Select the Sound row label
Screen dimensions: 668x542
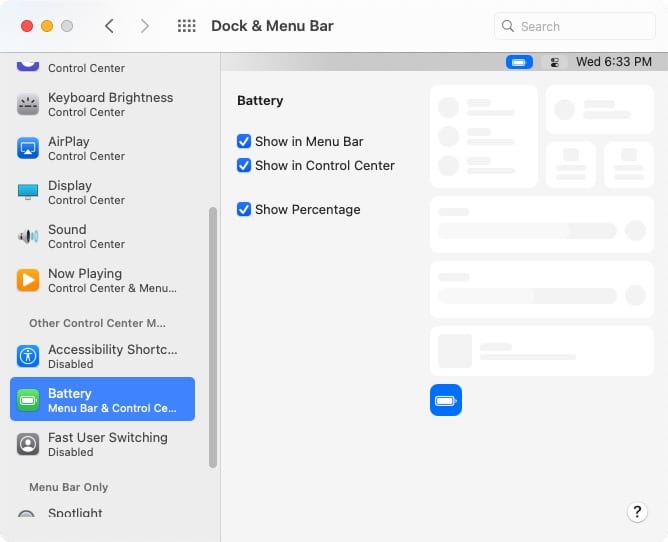pos(67,229)
